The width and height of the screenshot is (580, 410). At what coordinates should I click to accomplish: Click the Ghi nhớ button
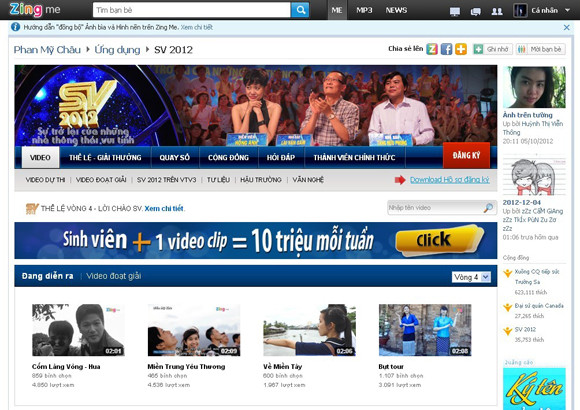492,49
